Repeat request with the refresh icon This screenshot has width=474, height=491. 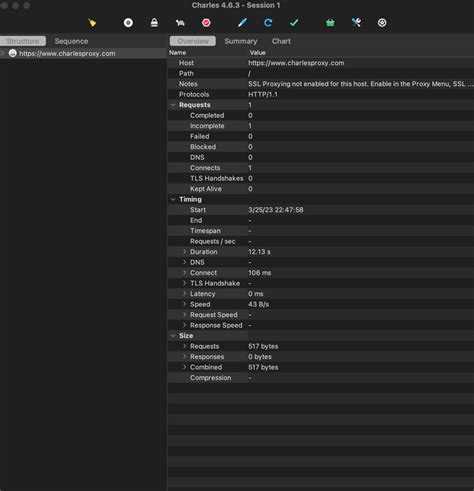coord(268,23)
